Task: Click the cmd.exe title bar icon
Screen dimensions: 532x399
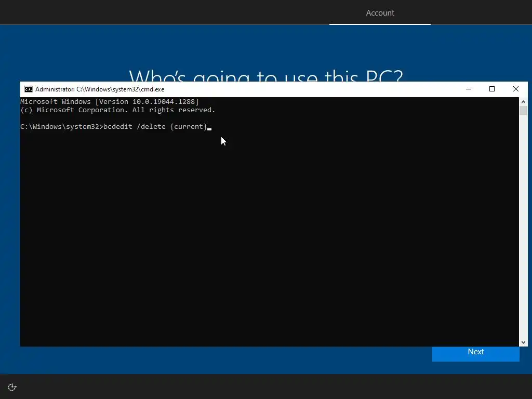Action: coord(29,89)
